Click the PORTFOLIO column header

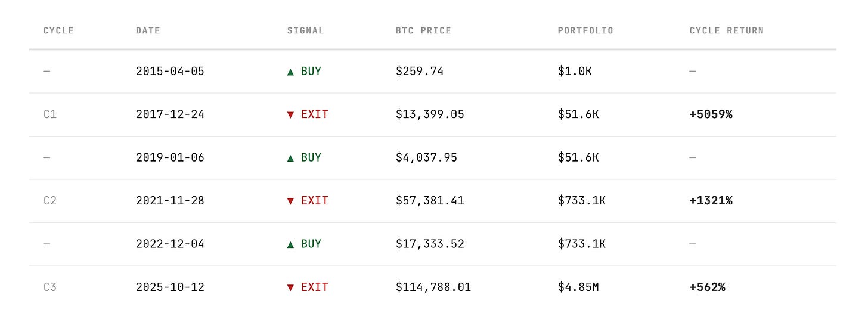pyautogui.click(x=585, y=30)
